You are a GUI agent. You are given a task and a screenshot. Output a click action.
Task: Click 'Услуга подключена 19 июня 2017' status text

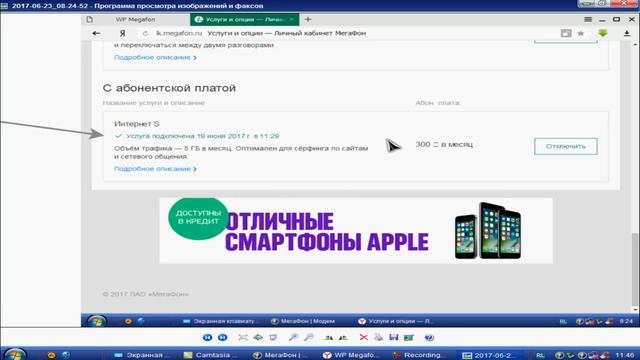pyautogui.click(x=202, y=136)
